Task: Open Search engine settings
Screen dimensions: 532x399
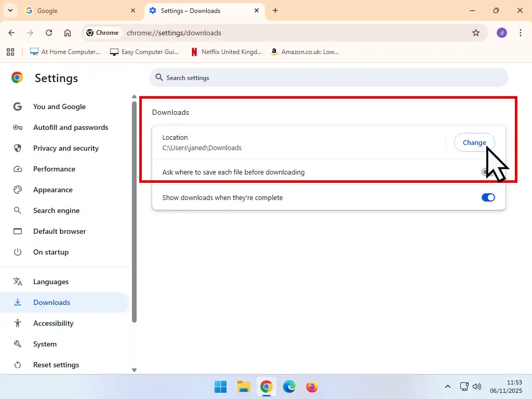Action: pos(56,210)
